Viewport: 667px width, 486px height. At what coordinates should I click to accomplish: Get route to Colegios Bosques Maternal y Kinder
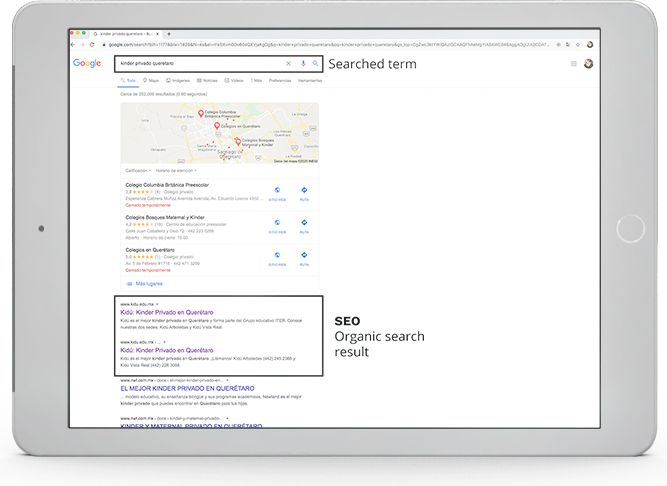pos(304,226)
